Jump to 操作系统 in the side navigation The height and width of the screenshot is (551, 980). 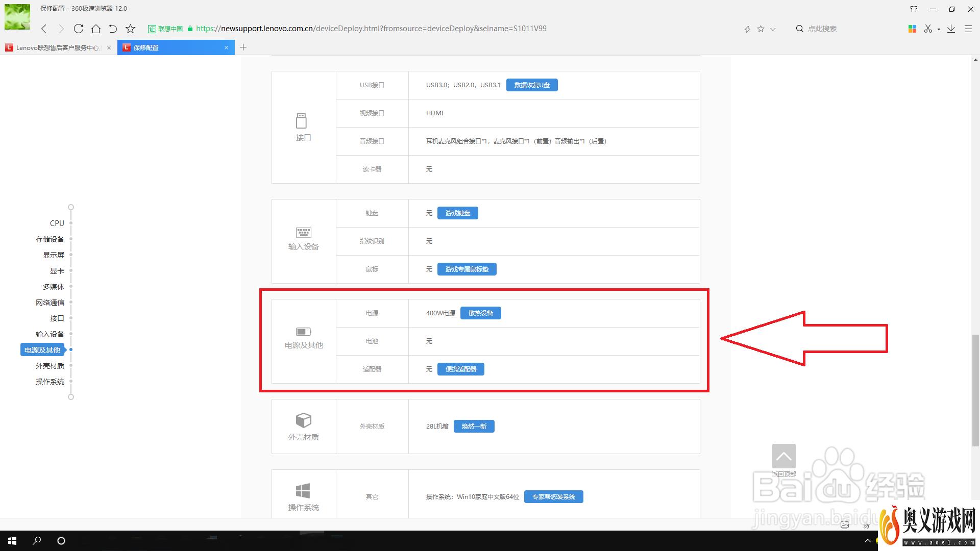[x=50, y=382]
